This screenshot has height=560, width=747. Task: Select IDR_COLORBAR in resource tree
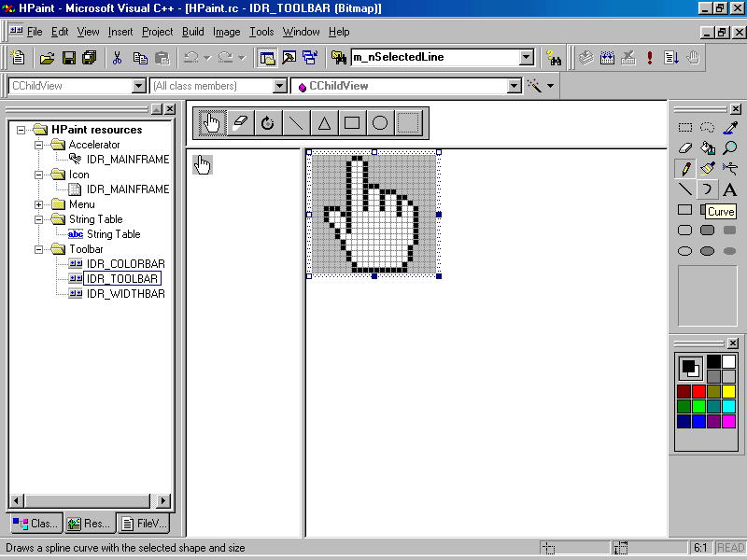tap(126, 264)
